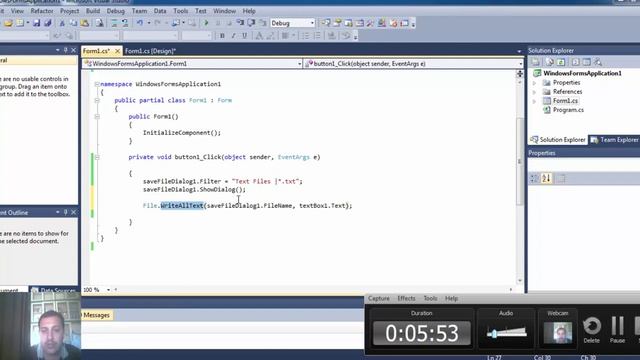Open the Debug menu
The height and width of the screenshot is (360, 640).
pos(116,11)
